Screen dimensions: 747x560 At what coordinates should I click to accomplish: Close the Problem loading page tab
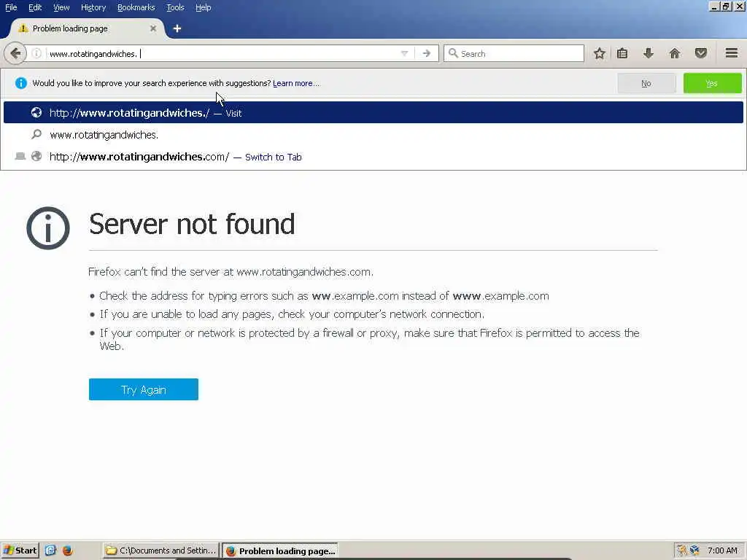(x=153, y=28)
